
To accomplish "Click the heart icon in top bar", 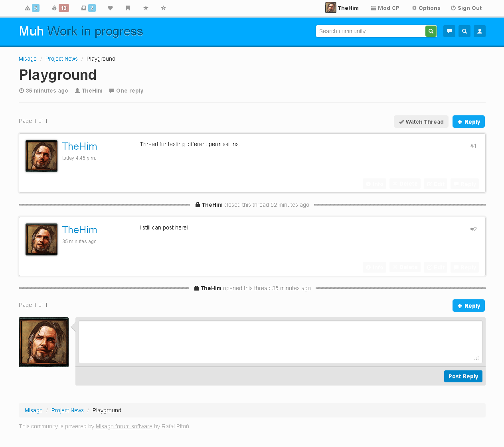I will pyautogui.click(x=111, y=8).
